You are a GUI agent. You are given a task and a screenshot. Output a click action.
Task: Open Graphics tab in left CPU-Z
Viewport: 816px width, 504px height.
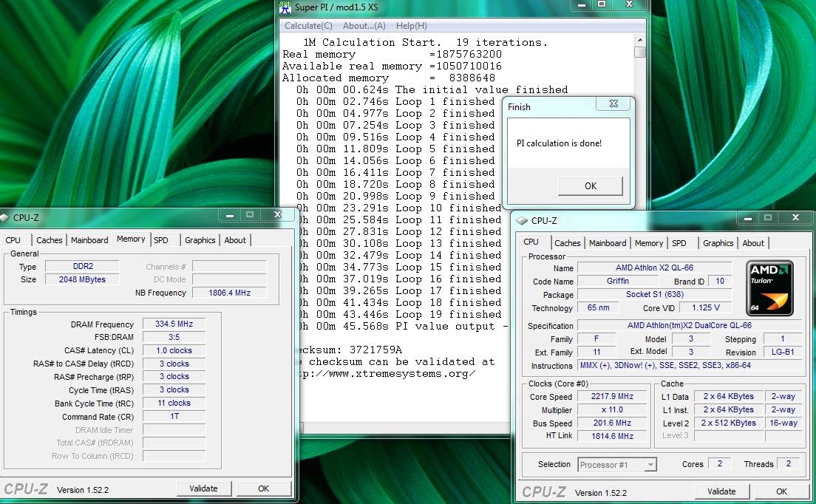tap(200, 239)
